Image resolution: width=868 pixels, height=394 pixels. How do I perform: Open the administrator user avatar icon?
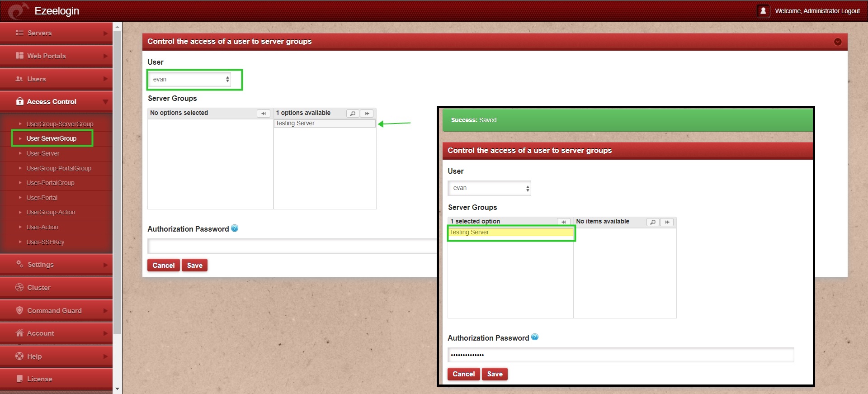(x=763, y=11)
